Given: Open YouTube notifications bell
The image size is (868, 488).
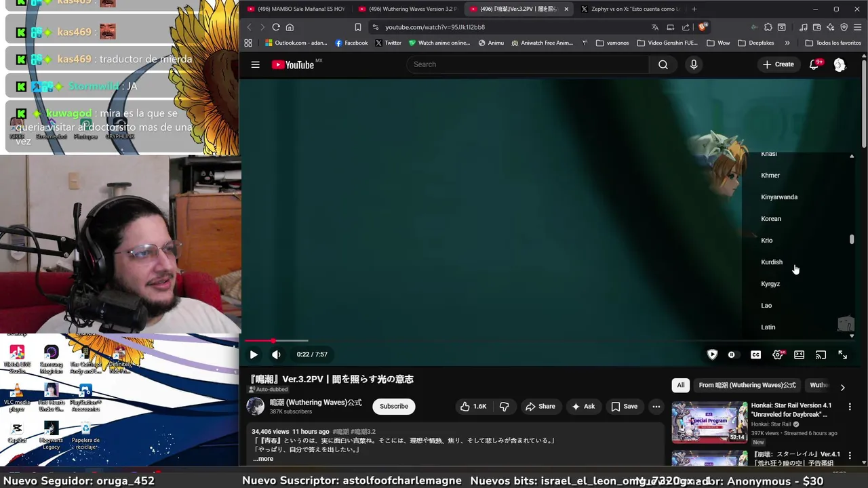Looking at the screenshot, I should [x=814, y=64].
